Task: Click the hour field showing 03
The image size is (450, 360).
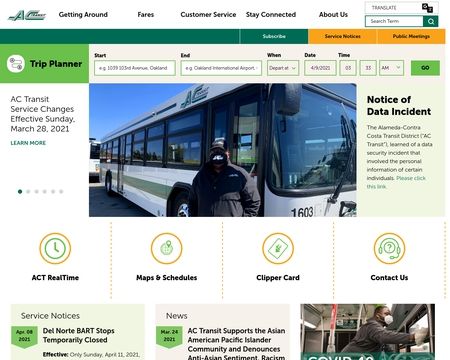Action: [348, 68]
